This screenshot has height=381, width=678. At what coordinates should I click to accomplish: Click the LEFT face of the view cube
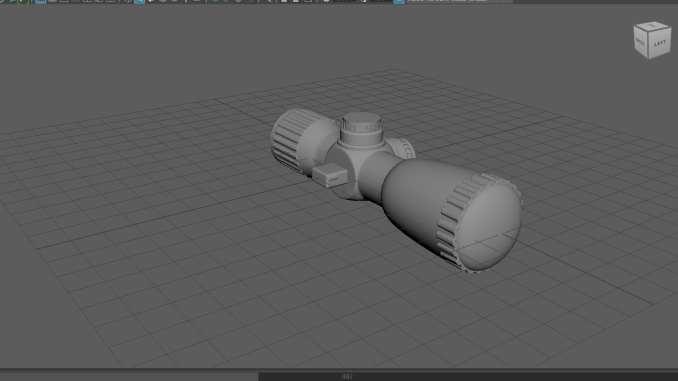coord(660,43)
